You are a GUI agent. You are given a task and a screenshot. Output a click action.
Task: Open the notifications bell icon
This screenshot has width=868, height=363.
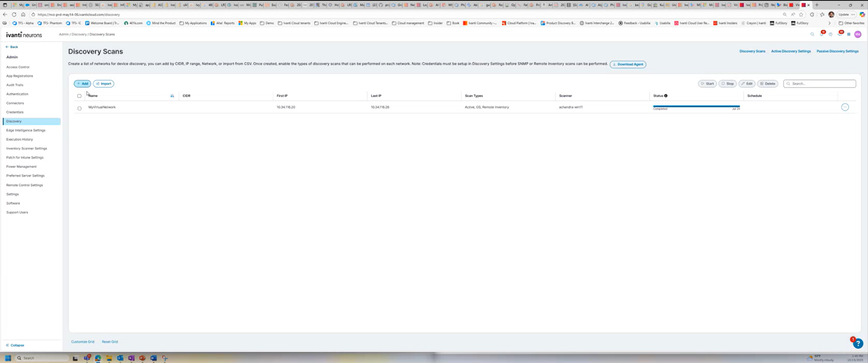(x=822, y=34)
